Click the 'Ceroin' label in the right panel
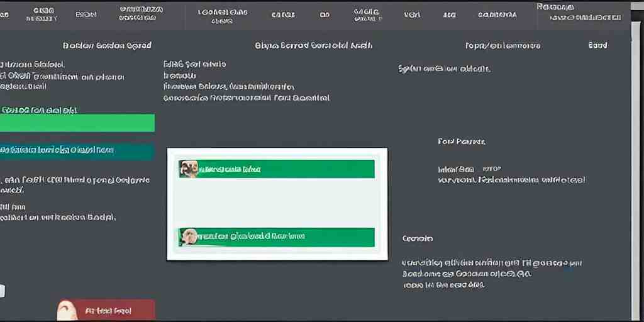 pos(417,238)
